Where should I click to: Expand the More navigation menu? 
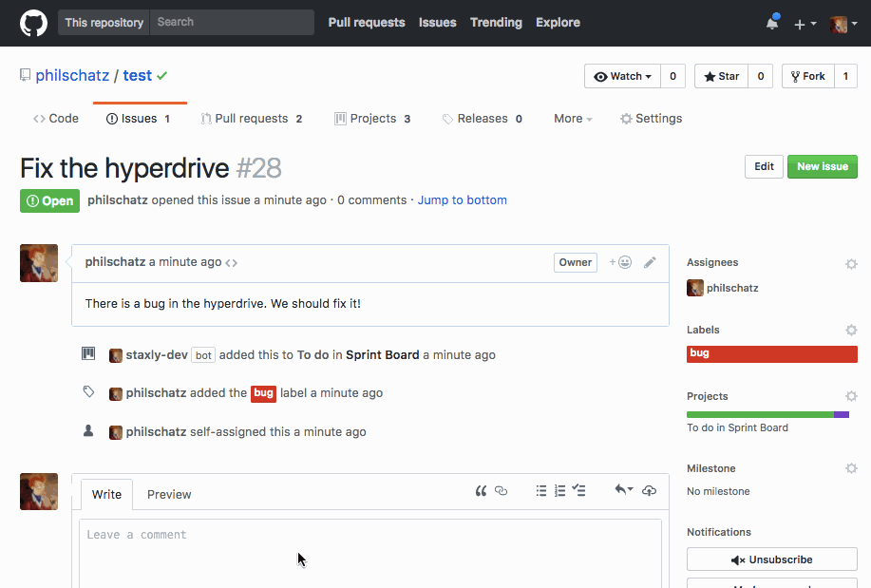[x=572, y=118]
